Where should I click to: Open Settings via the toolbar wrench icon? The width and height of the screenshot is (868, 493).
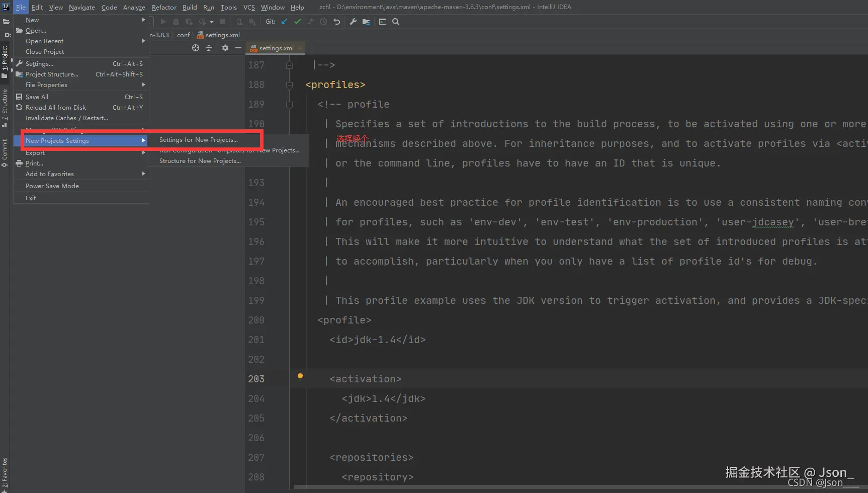coord(353,22)
